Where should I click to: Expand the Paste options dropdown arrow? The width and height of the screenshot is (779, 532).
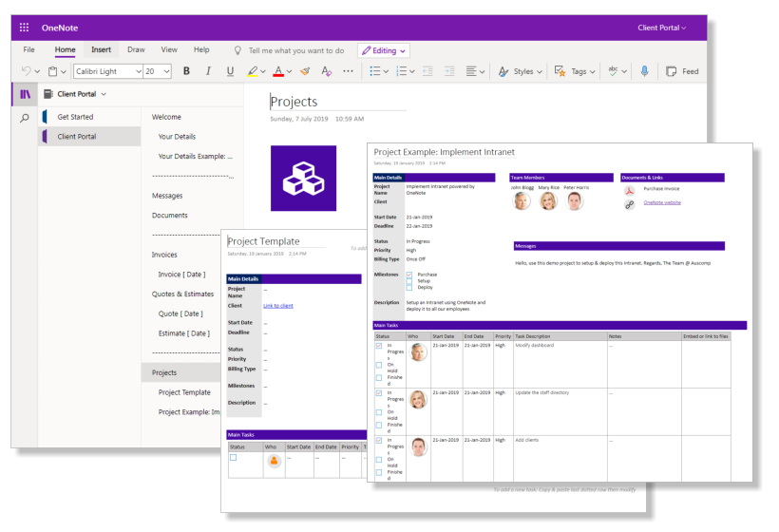pyautogui.click(x=63, y=71)
